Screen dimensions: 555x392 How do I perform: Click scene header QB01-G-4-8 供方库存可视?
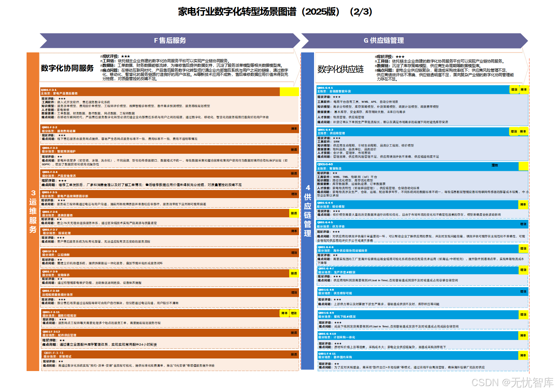click(422, 292)
